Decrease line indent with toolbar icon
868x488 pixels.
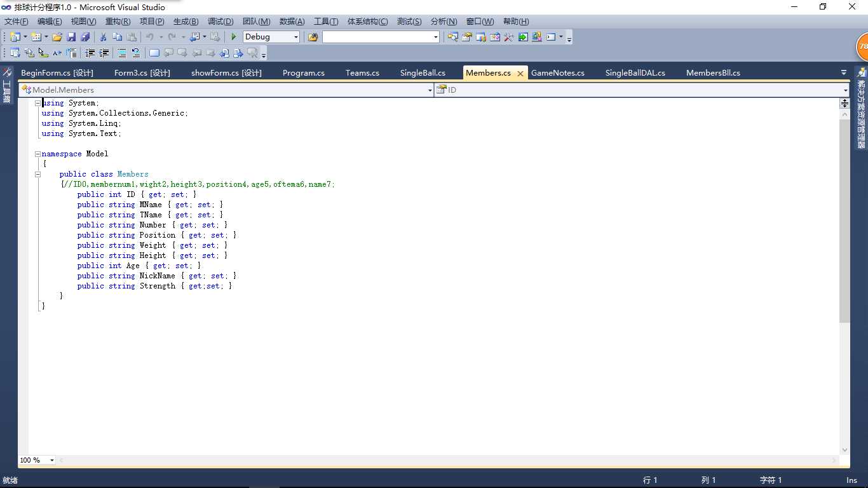click(x=90, y=53)
